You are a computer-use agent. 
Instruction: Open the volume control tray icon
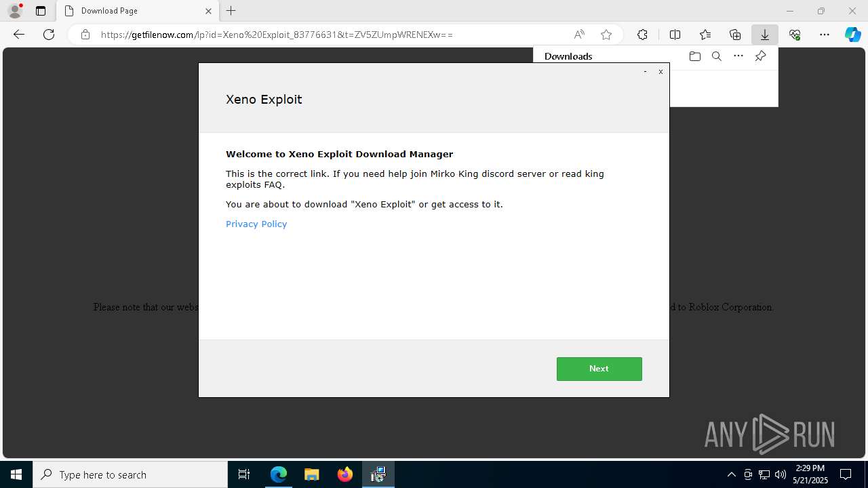(781, 474)
